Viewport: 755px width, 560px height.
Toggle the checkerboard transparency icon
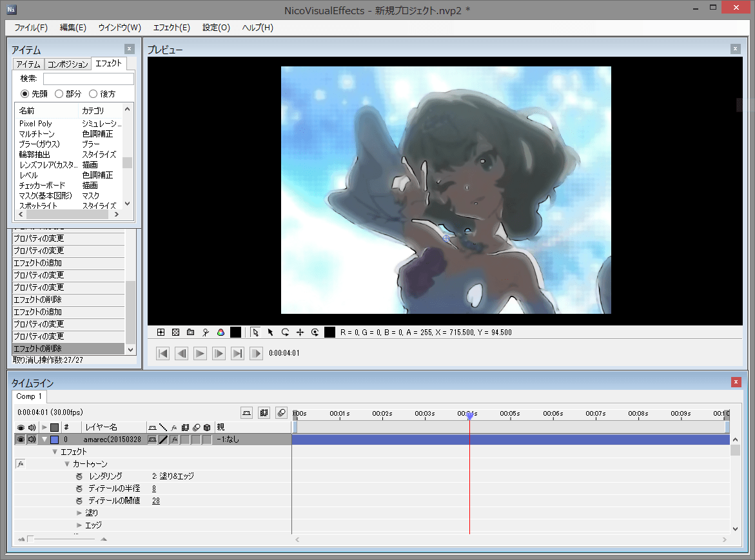click(176, 333)
